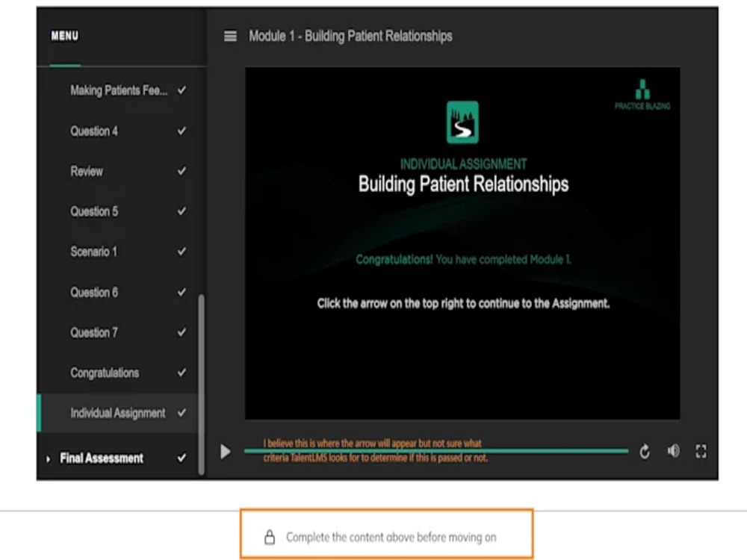Click the 'INDIVIDUAL ASSIGNMENT' heading in slide
The width and height of the screenshot is (747, 560).
click(463, 164)
